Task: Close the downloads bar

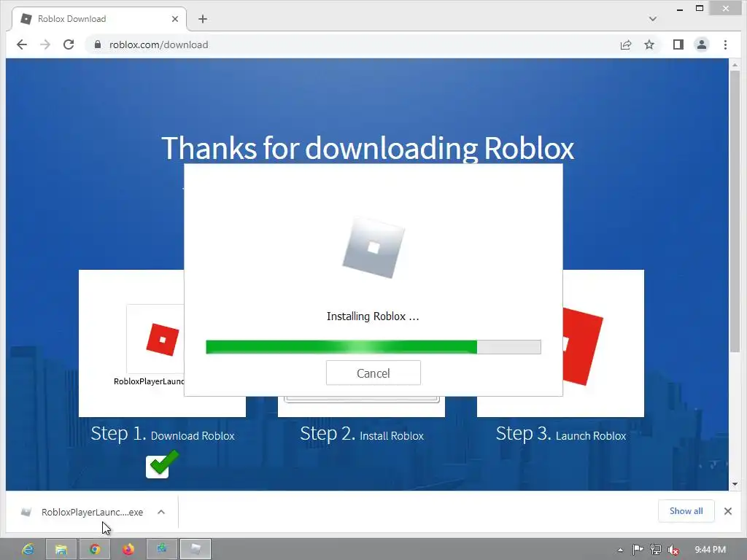Action: [x=727, y=511]
